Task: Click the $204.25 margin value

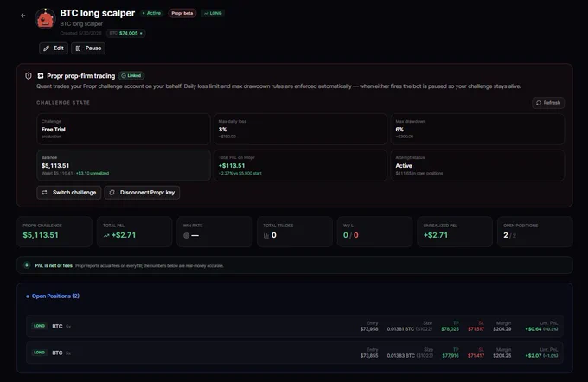Action: point(502,356)
